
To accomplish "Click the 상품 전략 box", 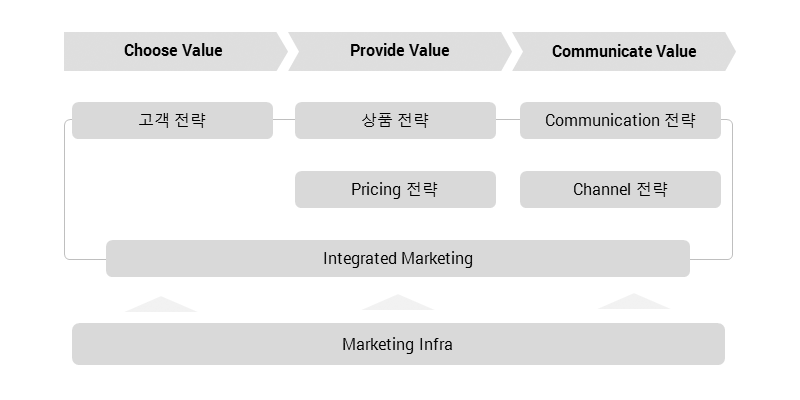I will click(395, 120).
